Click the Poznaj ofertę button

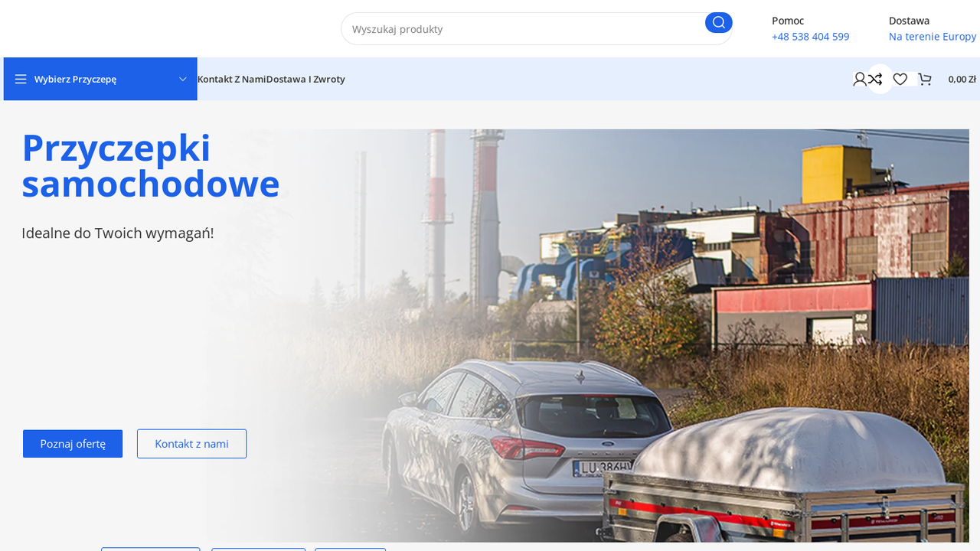(x=73, y=444)
